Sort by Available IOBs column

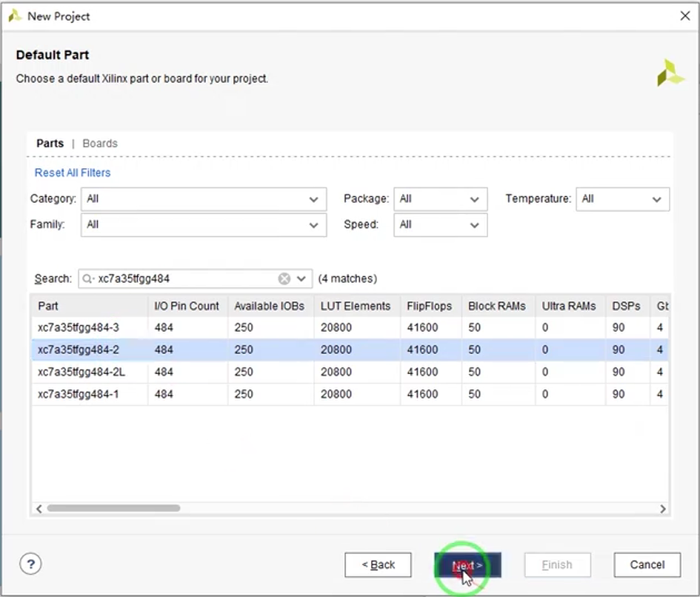point(271,306)
